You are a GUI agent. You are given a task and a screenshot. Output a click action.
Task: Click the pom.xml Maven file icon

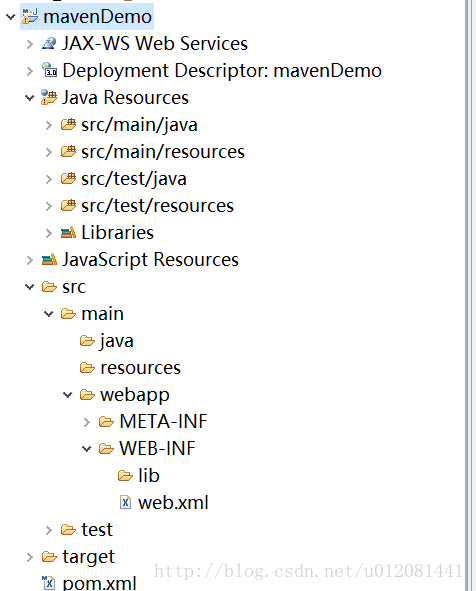tap(49, 583)
